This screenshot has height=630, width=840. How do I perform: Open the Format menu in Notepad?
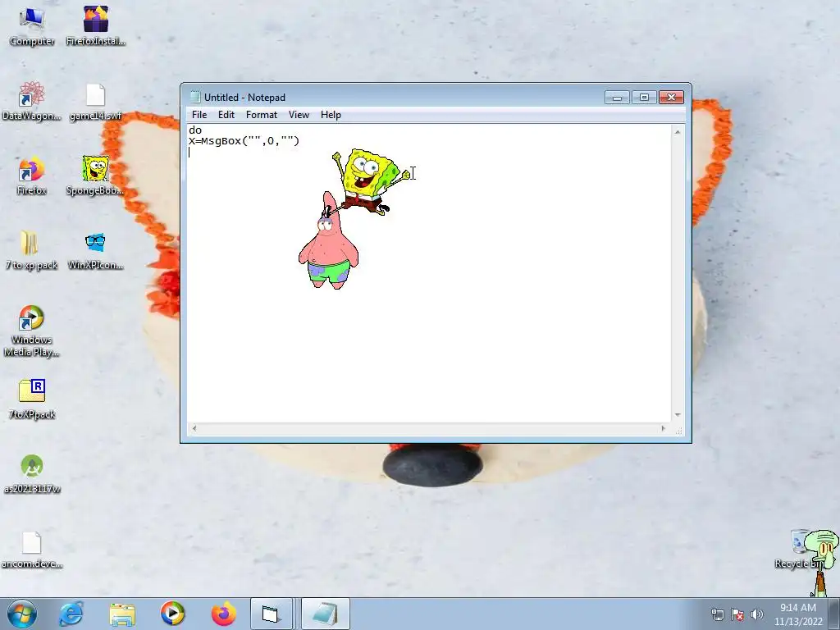click(x=262, y=115)
